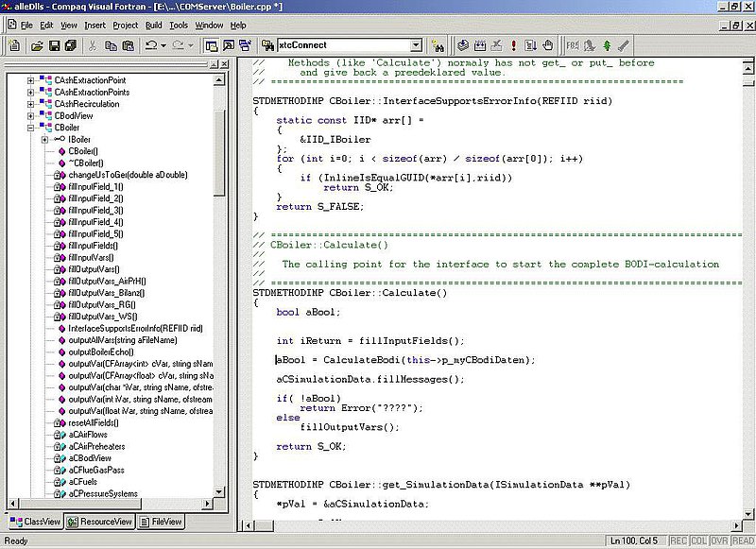Click the Save toolbar icon
This screenshot has width=756, height=549.
pyautogui.click(x=55, y=45)
